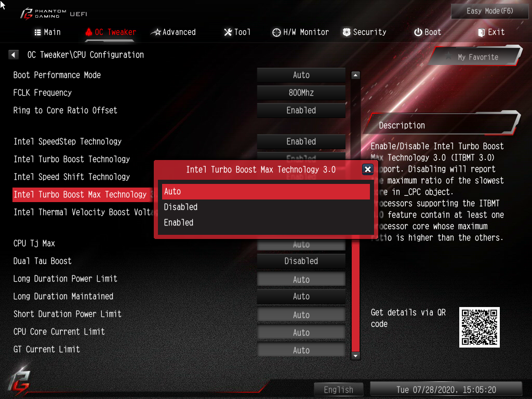Open Boot Performance Mode Auto dropdown

(x=301, y=75)
